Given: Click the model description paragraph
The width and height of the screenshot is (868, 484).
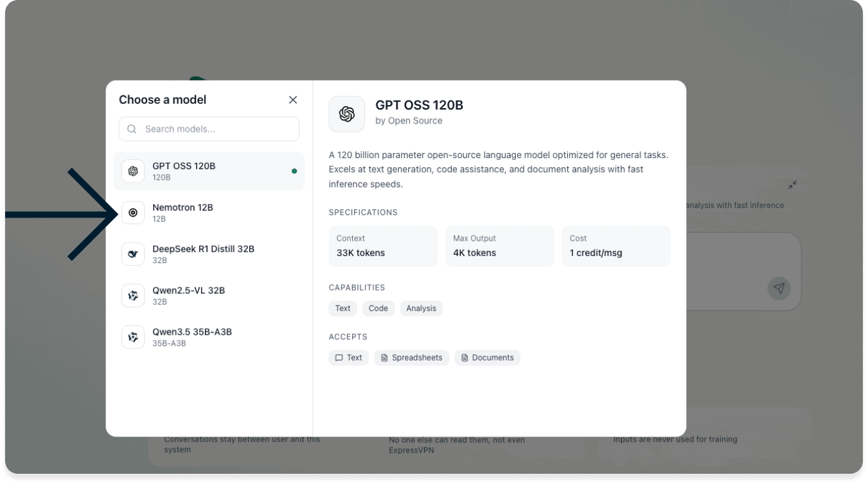Looking at the screenshot, I should 499,170.
